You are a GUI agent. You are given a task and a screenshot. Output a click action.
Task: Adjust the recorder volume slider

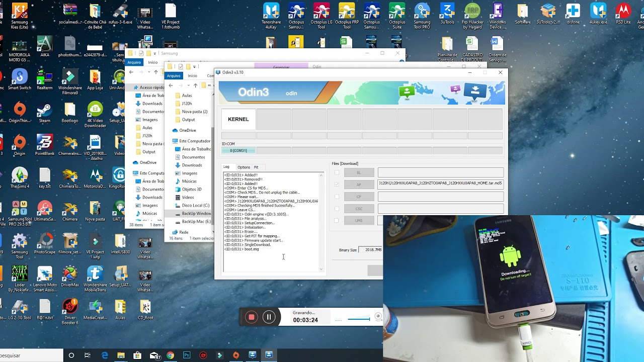(x=359, y=319)
